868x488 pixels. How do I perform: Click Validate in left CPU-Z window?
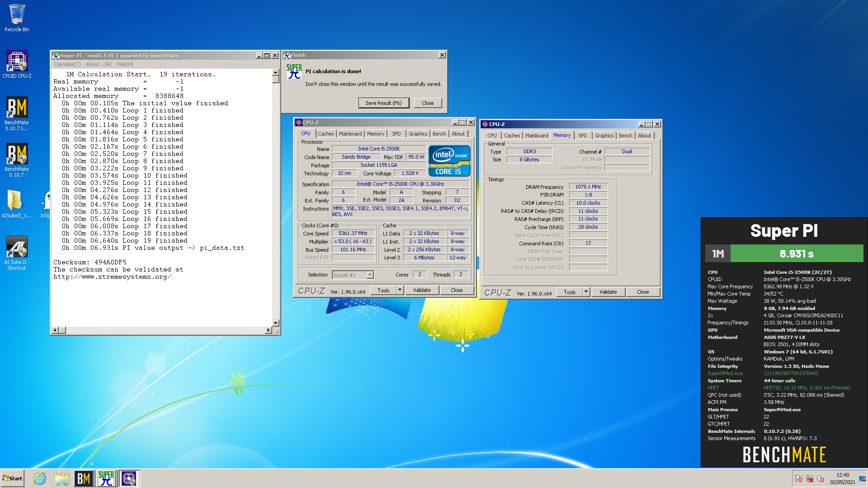coord(422,290)
